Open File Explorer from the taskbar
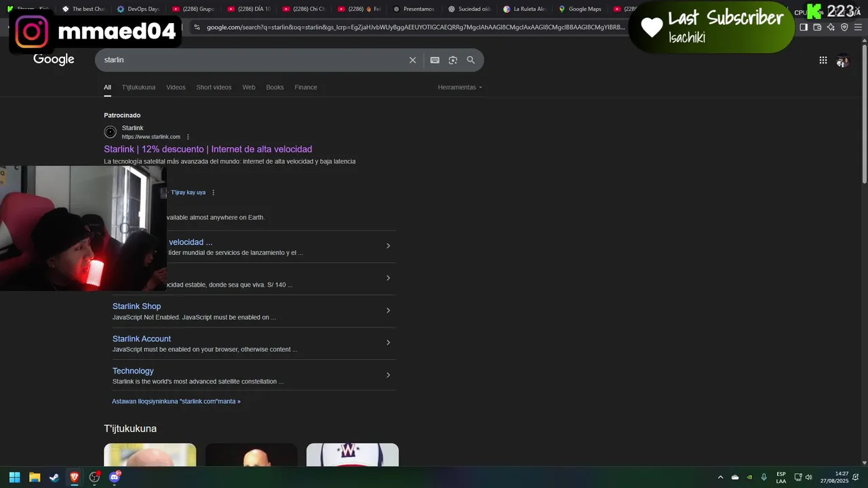This screenshot has height=488, width=868. pos(35,477)
